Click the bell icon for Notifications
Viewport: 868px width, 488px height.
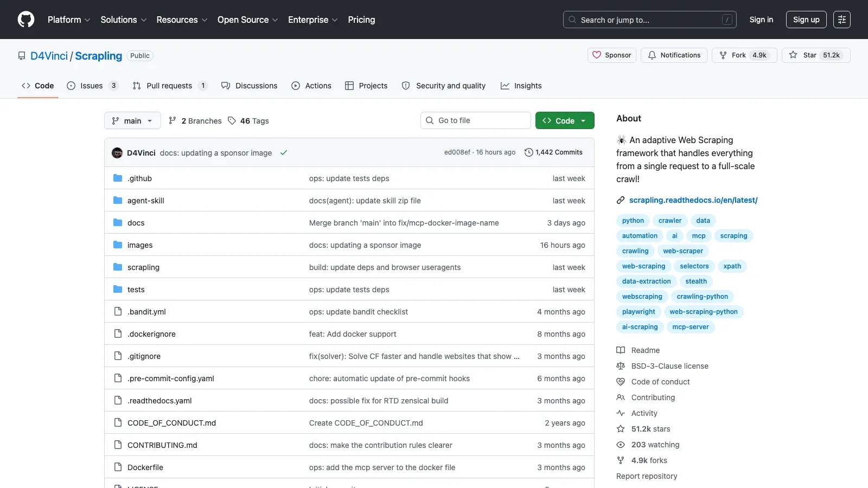point(652,55)
